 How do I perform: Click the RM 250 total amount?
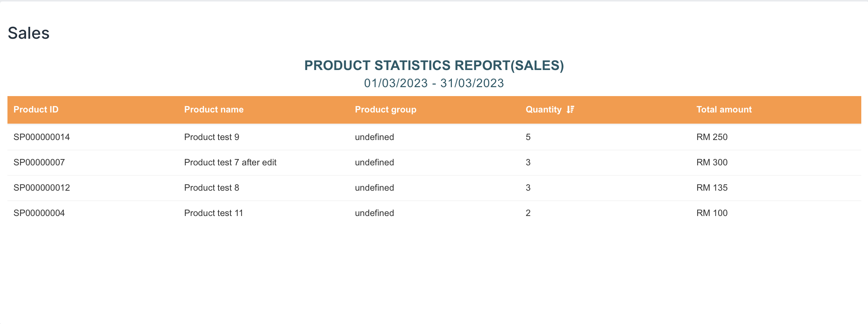coord(712,137)
